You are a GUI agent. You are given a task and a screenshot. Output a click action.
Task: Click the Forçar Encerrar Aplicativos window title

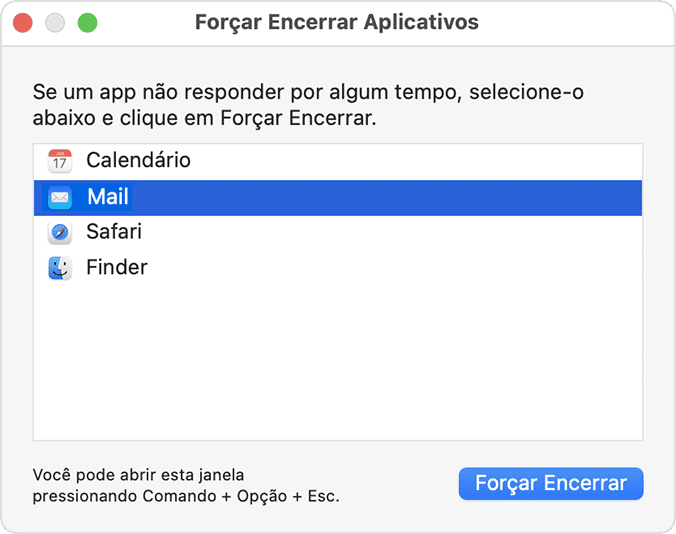(337, 22)
